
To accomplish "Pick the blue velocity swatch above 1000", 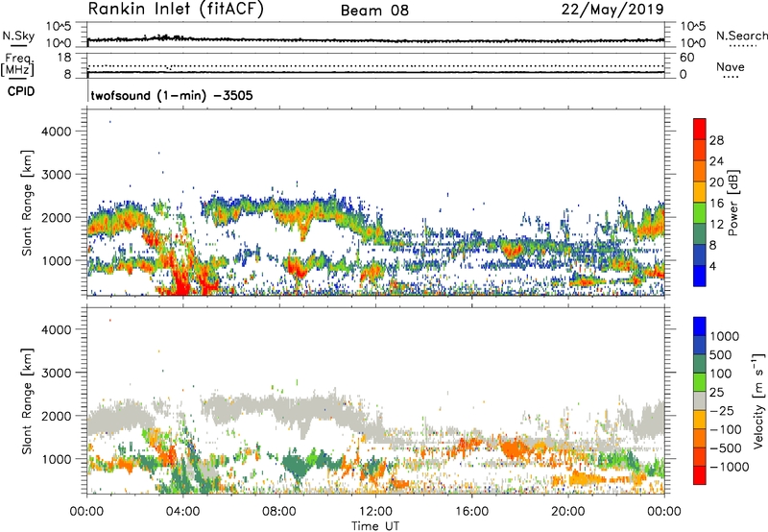I will click(x=700, y=326).
